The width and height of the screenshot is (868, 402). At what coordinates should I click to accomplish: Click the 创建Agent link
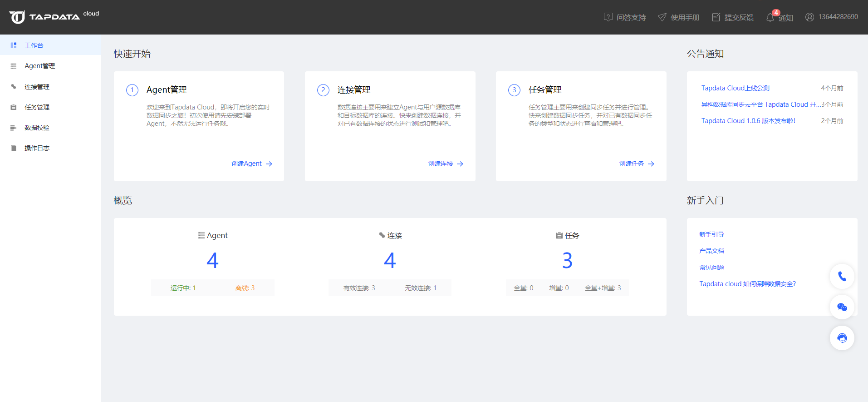click(246, 164)
